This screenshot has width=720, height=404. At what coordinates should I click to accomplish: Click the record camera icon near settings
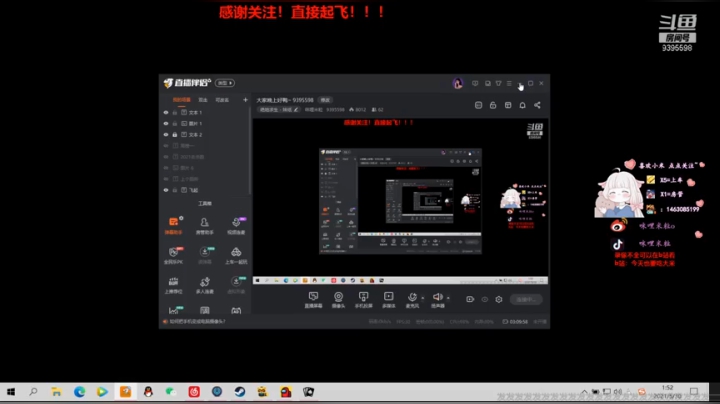470,299
